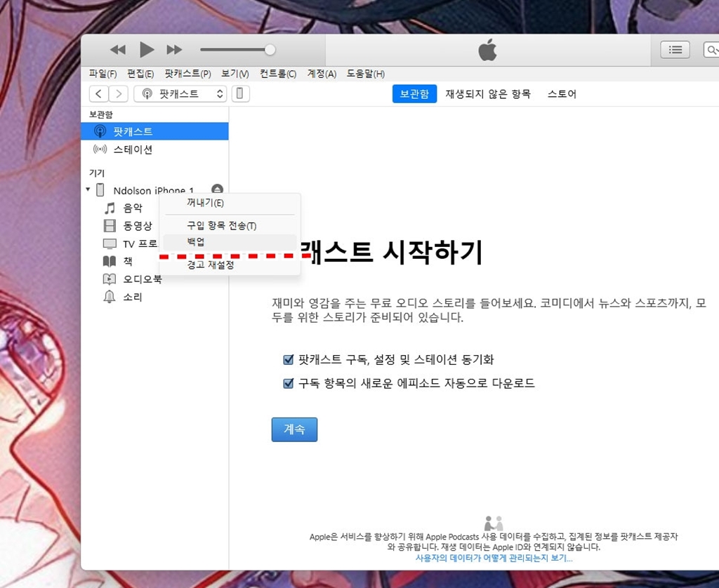The height and width of the screenshot is (588, 719).
Task: Collapse the Ndolson iPhone device tree
Action: 88,189
